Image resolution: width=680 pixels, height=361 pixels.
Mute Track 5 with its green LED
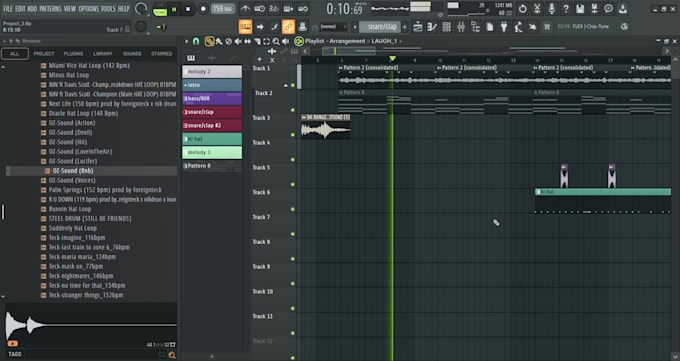point(293,184)
